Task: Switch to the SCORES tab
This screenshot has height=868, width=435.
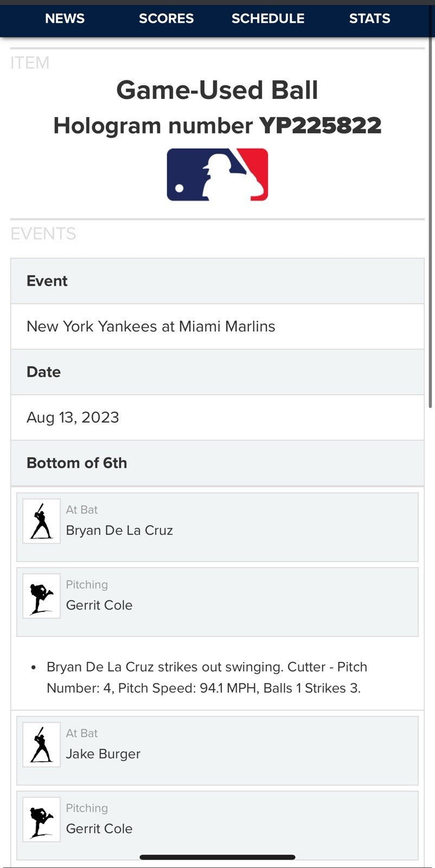Action: (166, 18)
